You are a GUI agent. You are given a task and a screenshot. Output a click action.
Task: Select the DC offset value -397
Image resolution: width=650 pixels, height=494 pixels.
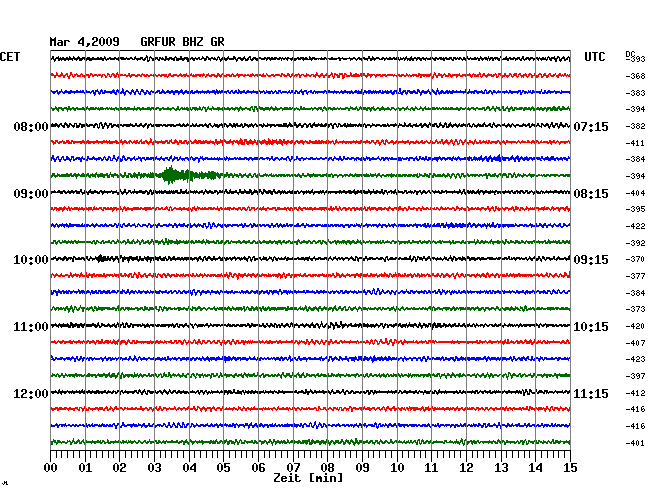pos(635,376)
